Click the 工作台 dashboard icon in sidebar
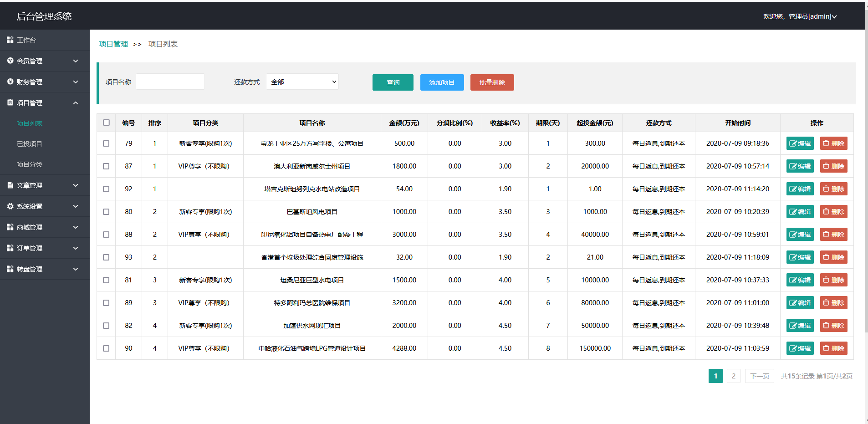The image size is (868, 424). coord(10,40)
